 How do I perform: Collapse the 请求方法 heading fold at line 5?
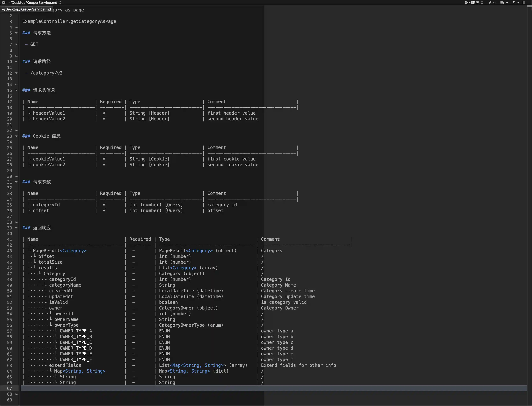pos(16,33)
